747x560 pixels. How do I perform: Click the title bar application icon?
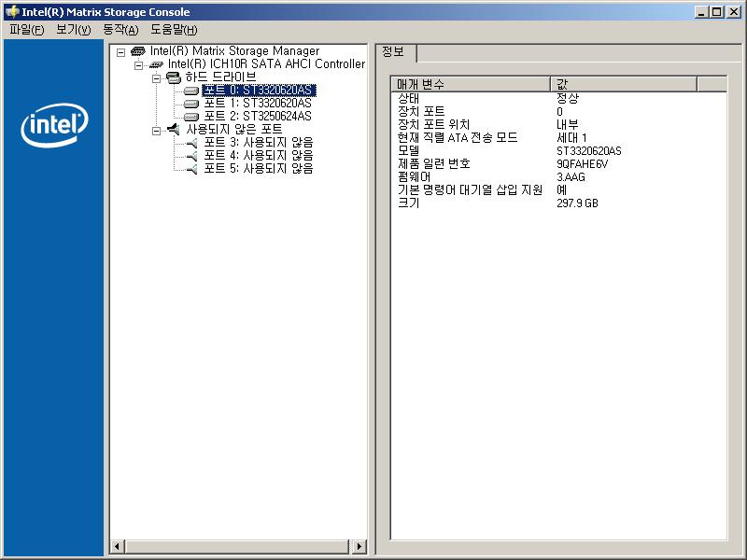pos(12,12)
